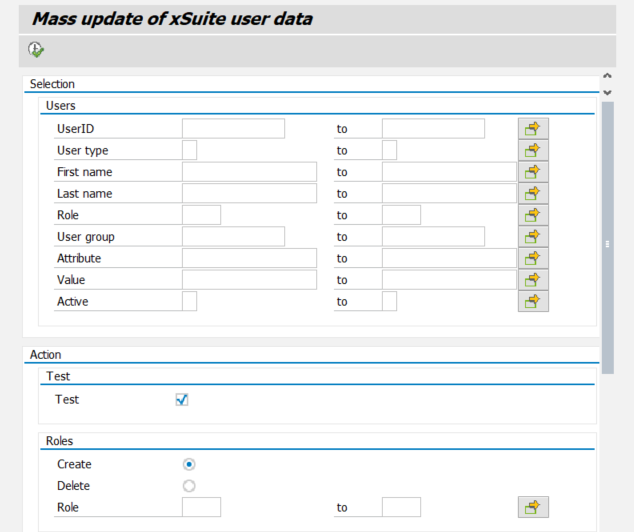Click the Value to field

click(449, 280)
